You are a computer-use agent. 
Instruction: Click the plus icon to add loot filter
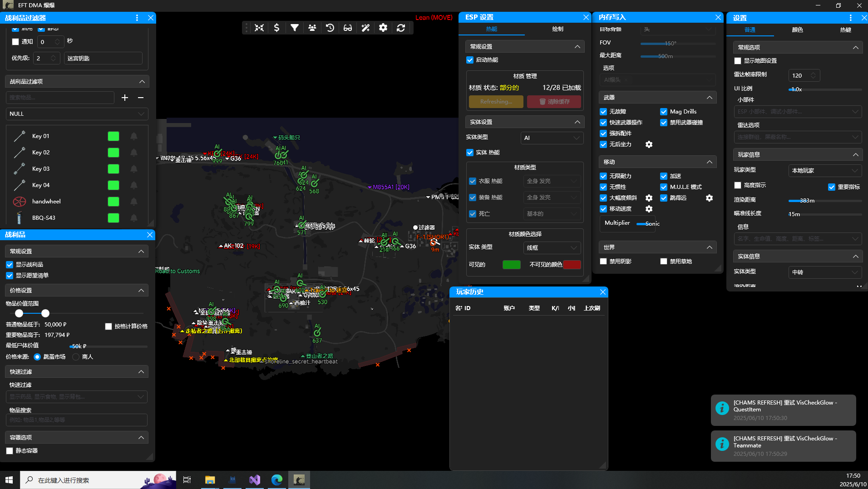(125, 98)
